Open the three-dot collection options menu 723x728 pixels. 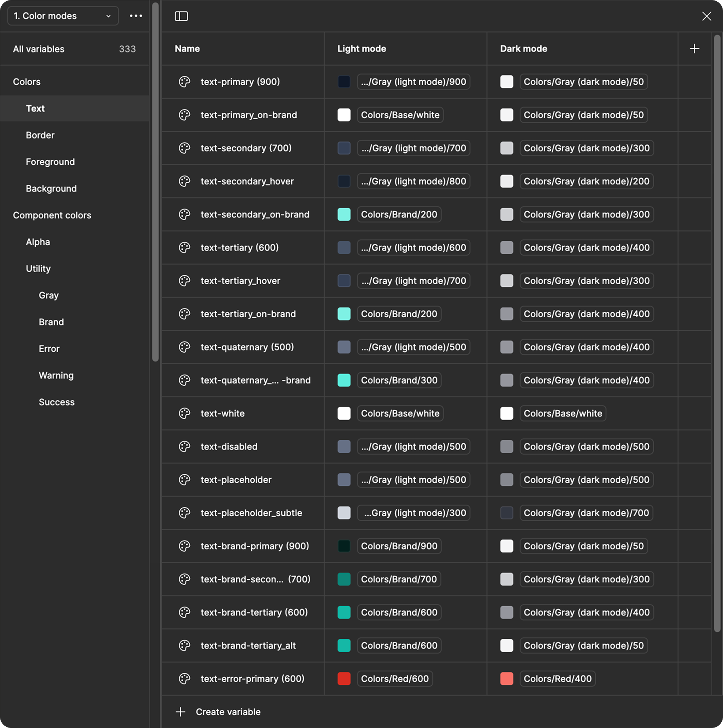coord(136,16)
